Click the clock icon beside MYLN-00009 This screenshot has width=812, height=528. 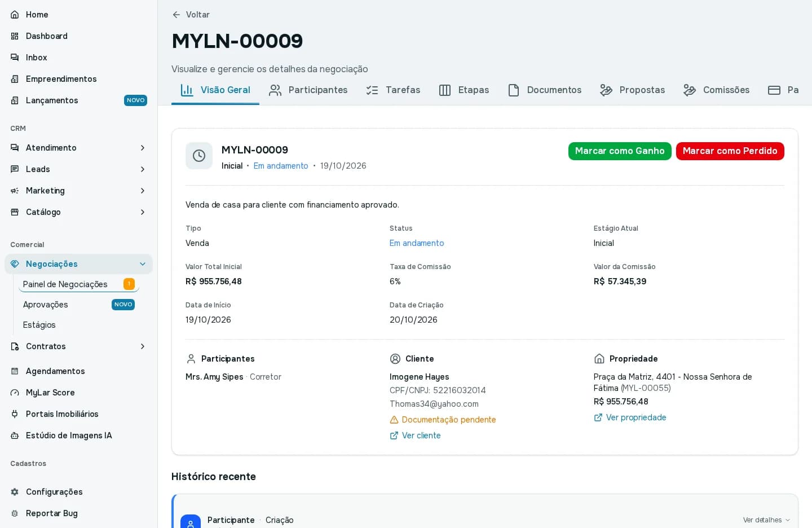point(199,156)
